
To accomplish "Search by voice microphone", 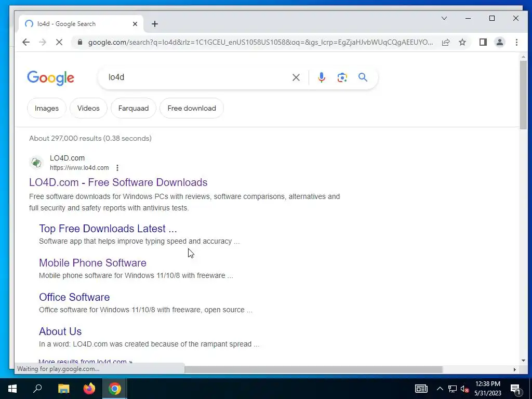I will point(321,77).
